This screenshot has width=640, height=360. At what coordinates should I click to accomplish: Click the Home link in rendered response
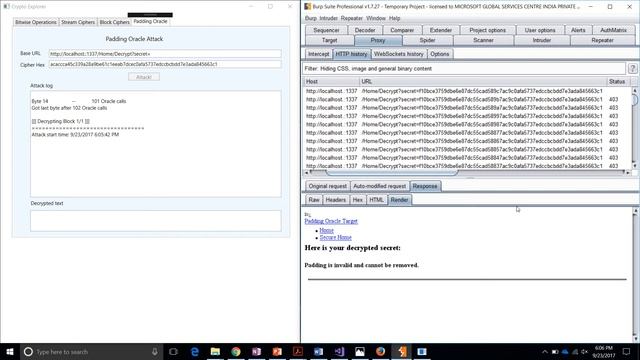coord(327,231)
